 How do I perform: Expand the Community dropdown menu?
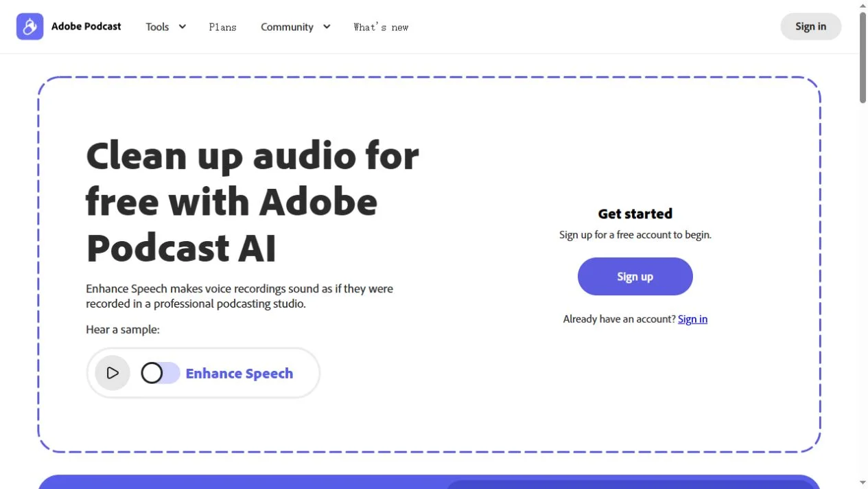(296, 27)
